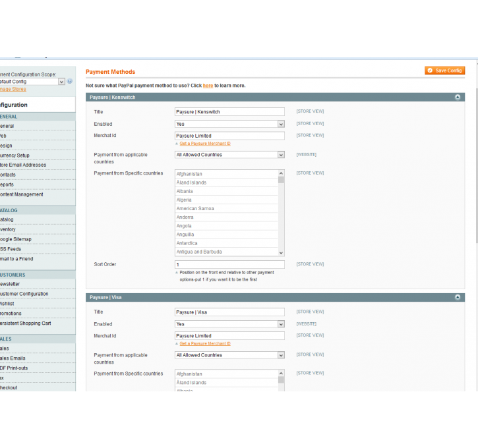Select Åland Islands in the Visa country list

227,383
